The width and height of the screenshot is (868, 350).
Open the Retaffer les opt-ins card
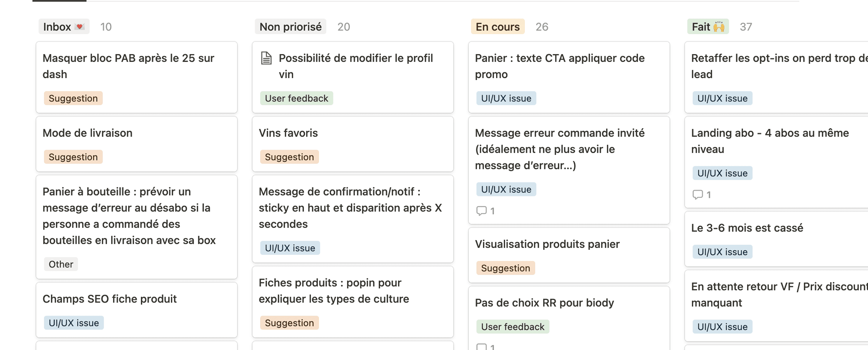point(775,66)
